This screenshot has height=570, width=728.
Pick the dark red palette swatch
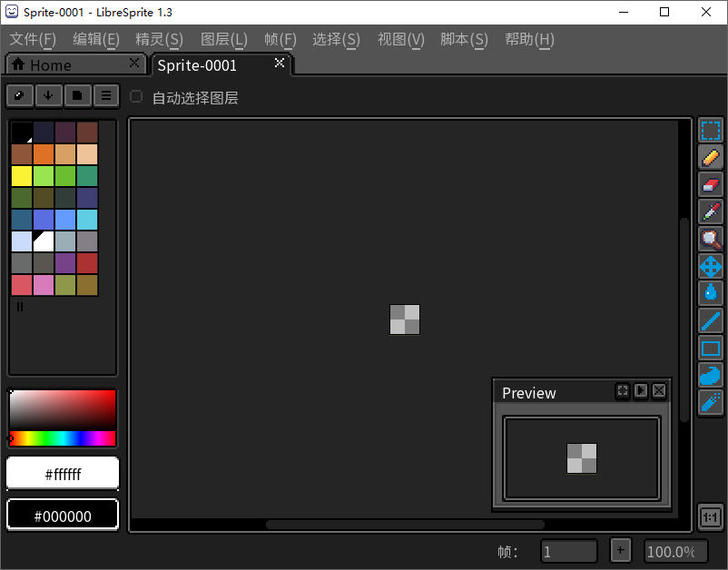87,263
